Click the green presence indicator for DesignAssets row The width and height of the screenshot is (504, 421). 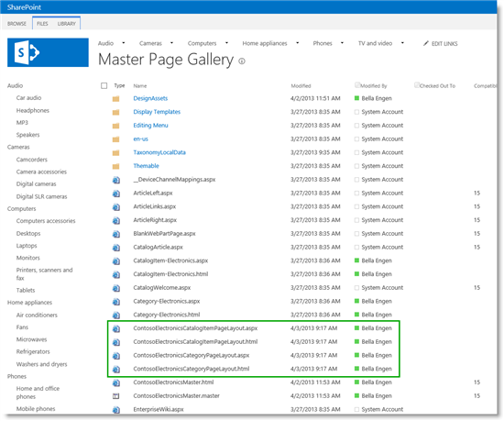pos(356,98)
